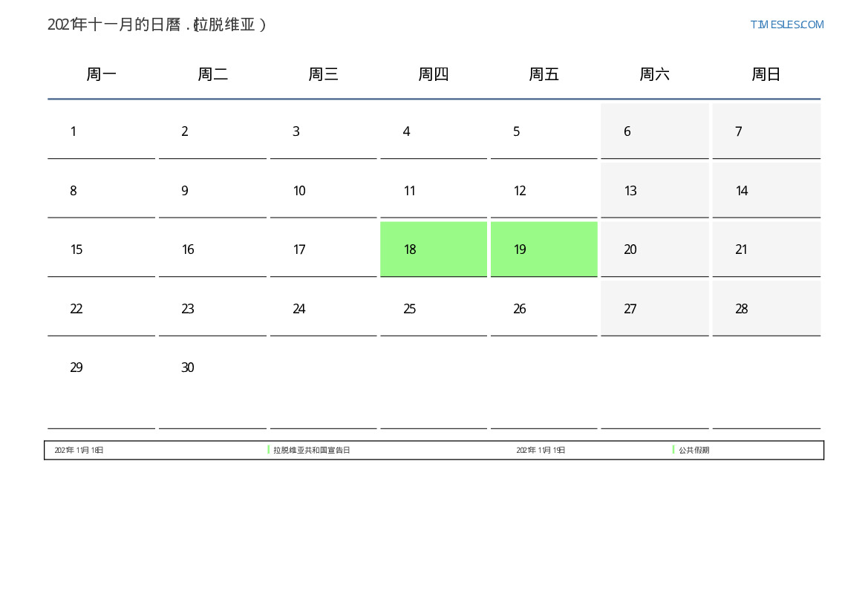Screen dimensions: 868x614
Task: Select Saturday day 6 cell
Action: pyautogui.click(x=655, y=131)
